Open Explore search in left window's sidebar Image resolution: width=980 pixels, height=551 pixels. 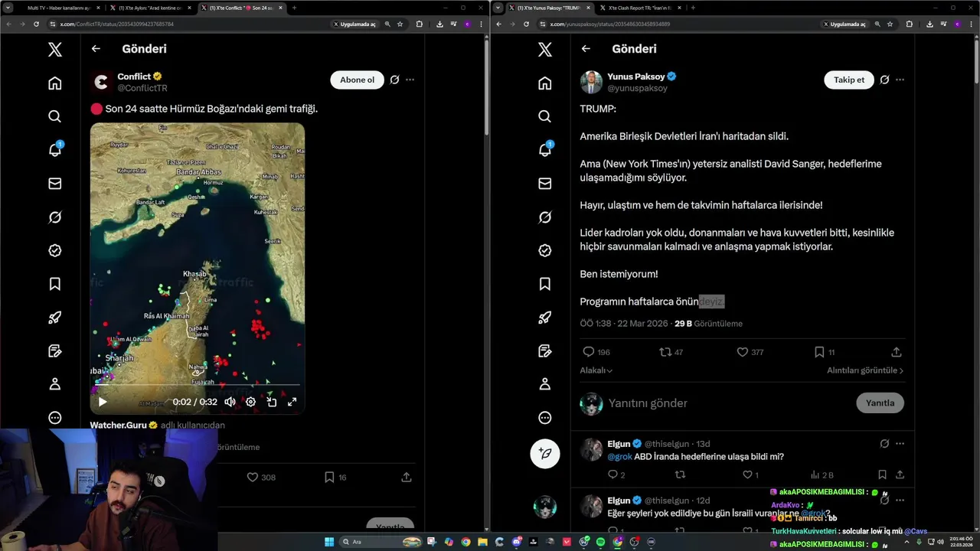[x=54, y=116]
